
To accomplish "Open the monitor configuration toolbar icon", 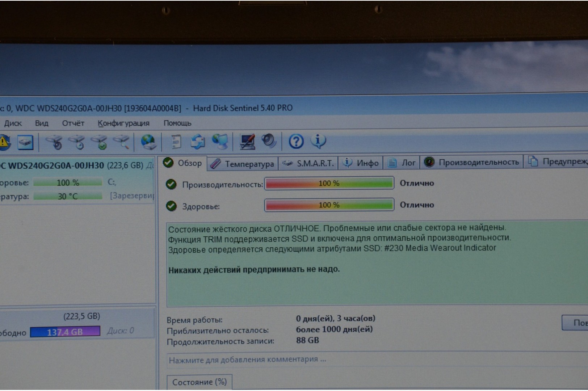I will click(247, 142).
